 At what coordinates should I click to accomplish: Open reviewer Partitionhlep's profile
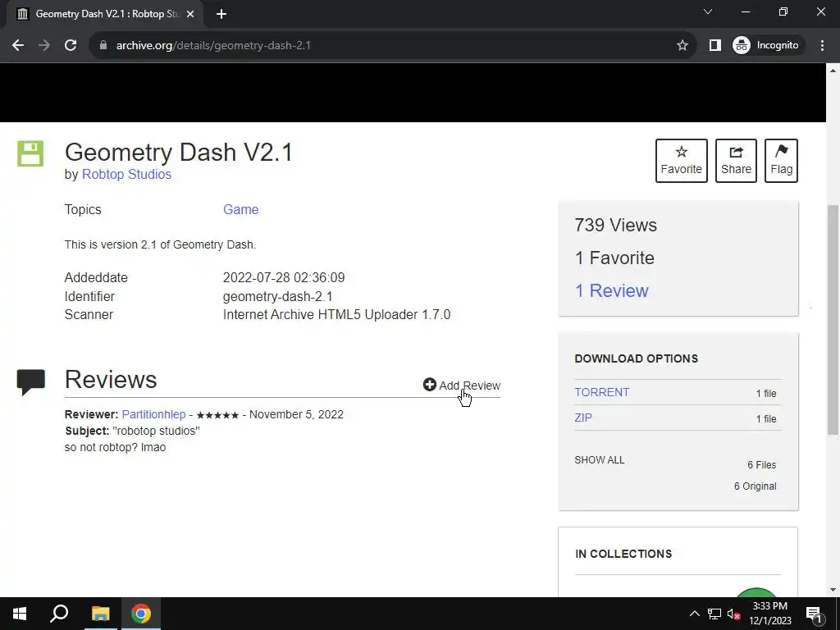point(153,414)
